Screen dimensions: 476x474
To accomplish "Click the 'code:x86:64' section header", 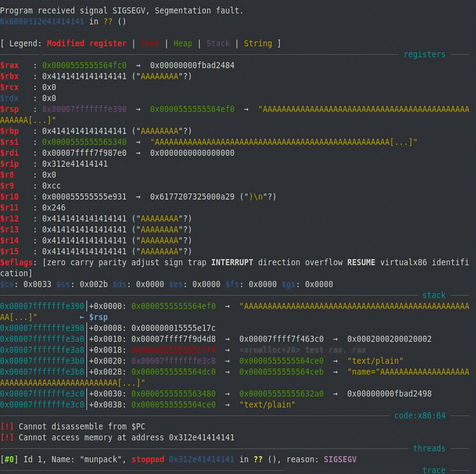I will (420, 416).
